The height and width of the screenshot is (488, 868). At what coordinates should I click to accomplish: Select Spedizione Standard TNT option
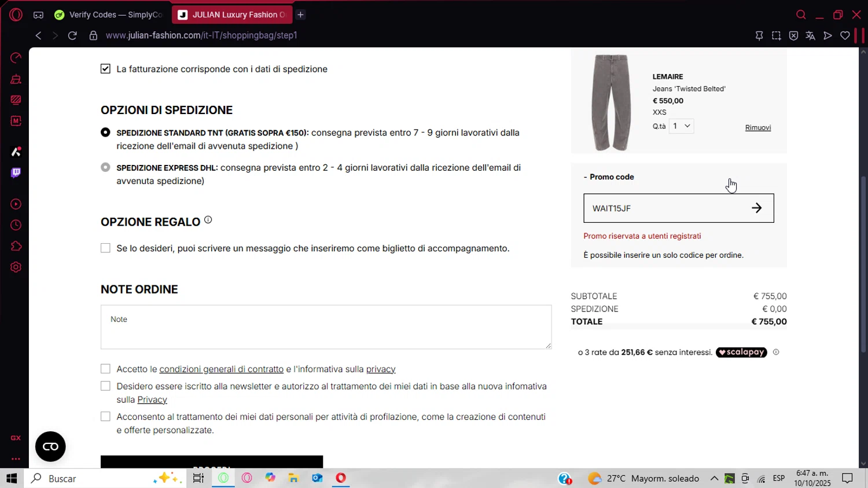tap(105, 133)
